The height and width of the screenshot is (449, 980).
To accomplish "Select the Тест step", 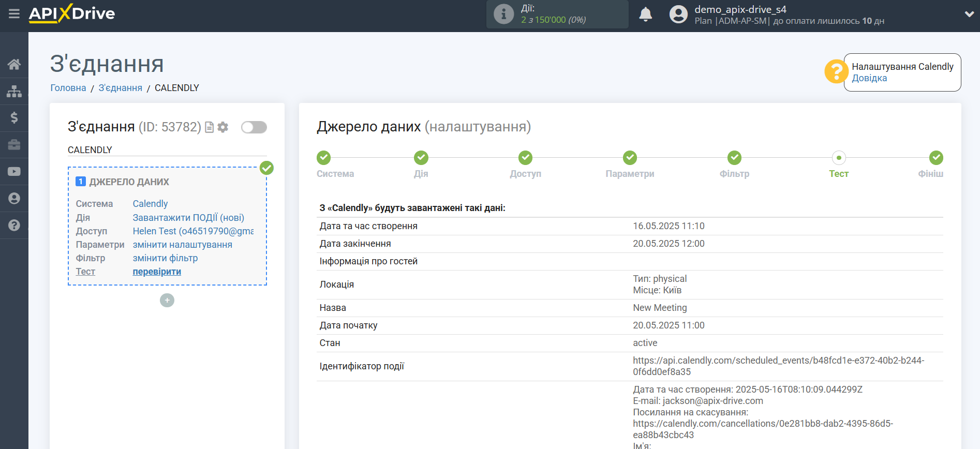I will (x=839, y=158).
